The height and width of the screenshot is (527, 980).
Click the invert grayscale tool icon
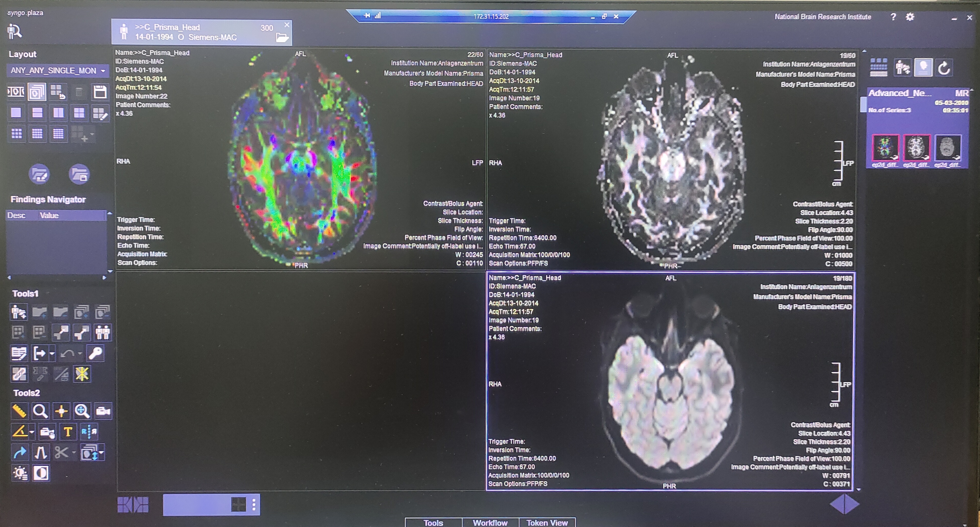(41, 473)
